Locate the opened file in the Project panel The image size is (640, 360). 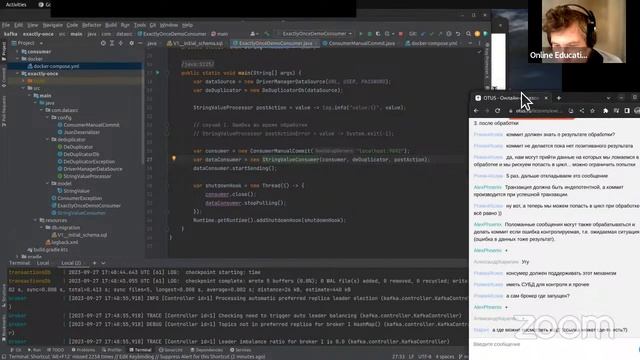pos(103,43)
